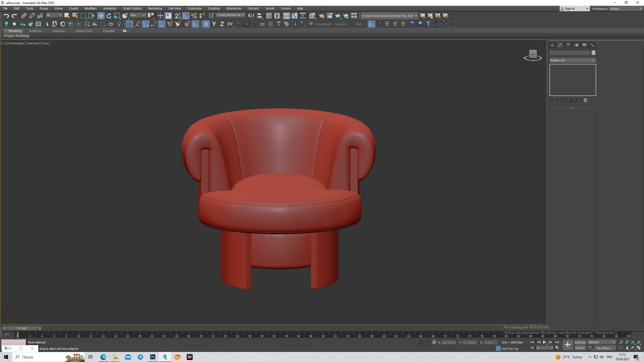The height and width of the screenshot is (362, 644).
Task: Switch to the Freeform ribbon tab
Action: pyautogui.click(x=35, y=31)
